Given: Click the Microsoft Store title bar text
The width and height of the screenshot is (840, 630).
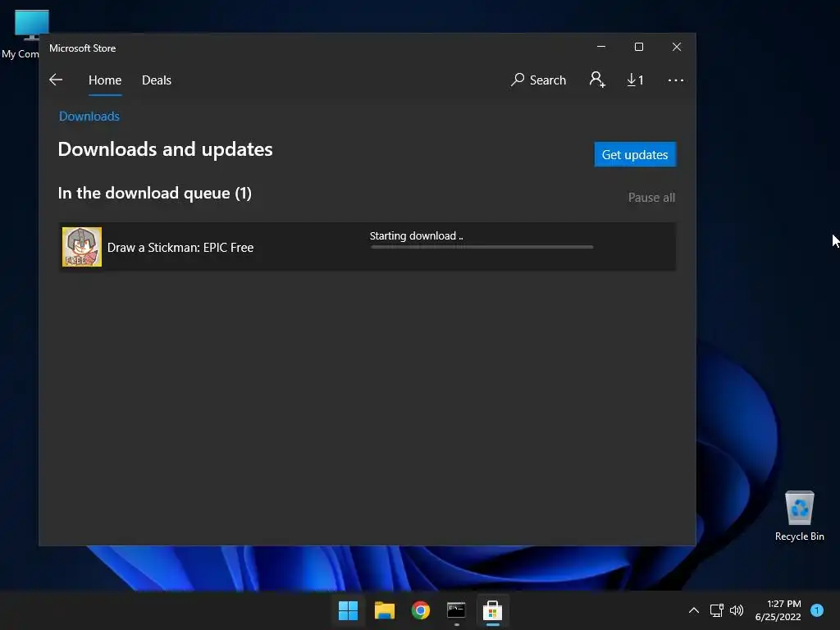Looking at the screenshot, I should point(83,48).
